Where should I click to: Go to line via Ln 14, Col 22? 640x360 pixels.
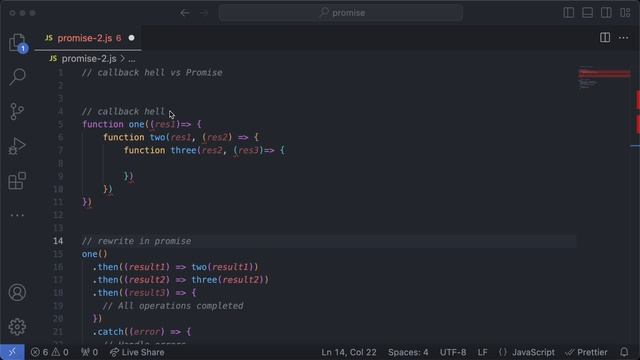coord(349,352)
